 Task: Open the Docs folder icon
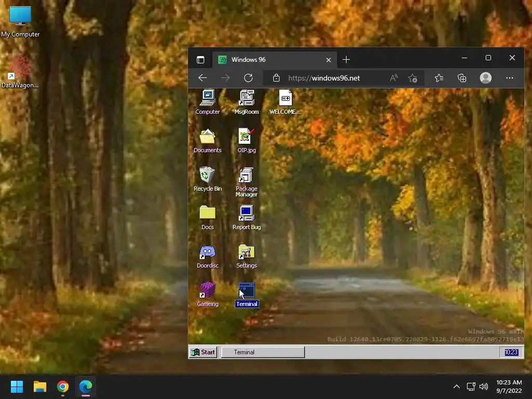[207, 218]
